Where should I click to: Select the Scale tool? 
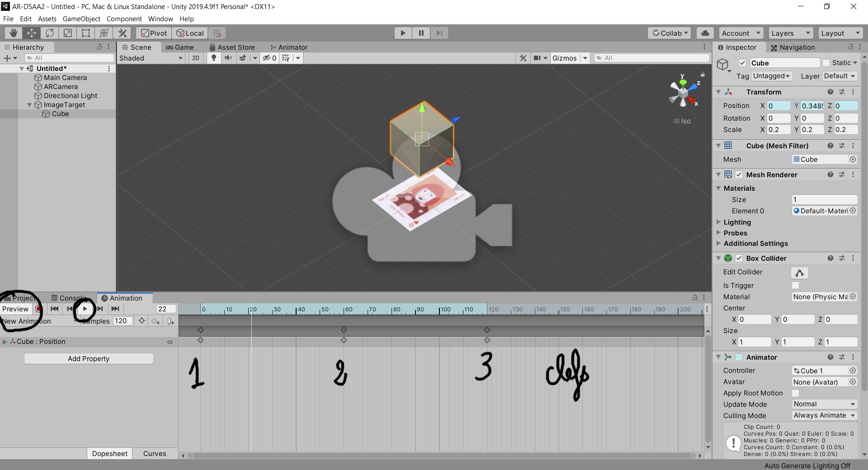(68, 33)
